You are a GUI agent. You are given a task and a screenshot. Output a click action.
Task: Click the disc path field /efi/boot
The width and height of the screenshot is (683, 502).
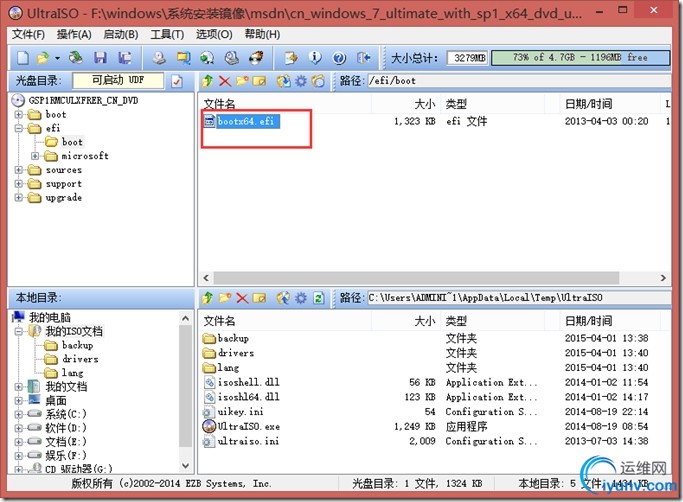pos(518,81)
